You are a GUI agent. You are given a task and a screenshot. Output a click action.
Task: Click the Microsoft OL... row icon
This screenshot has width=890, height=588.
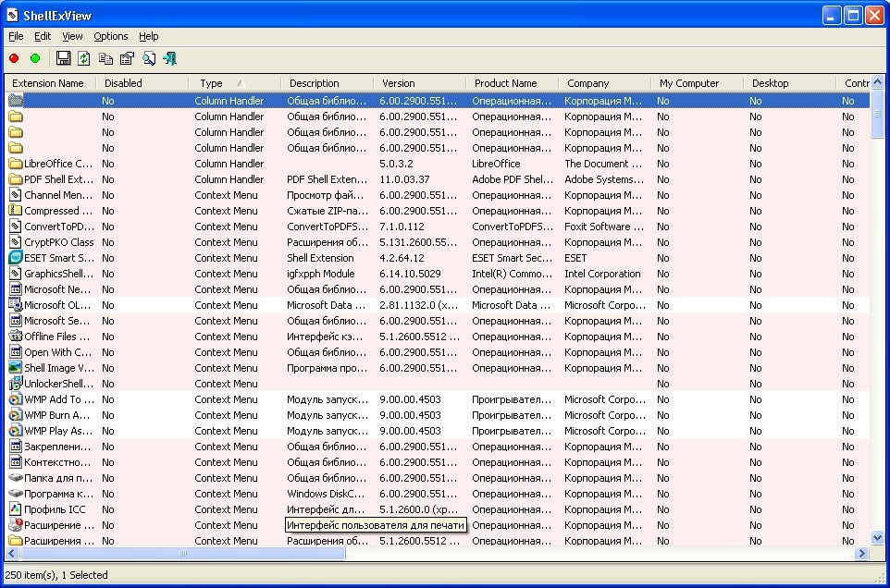point(16,305)
